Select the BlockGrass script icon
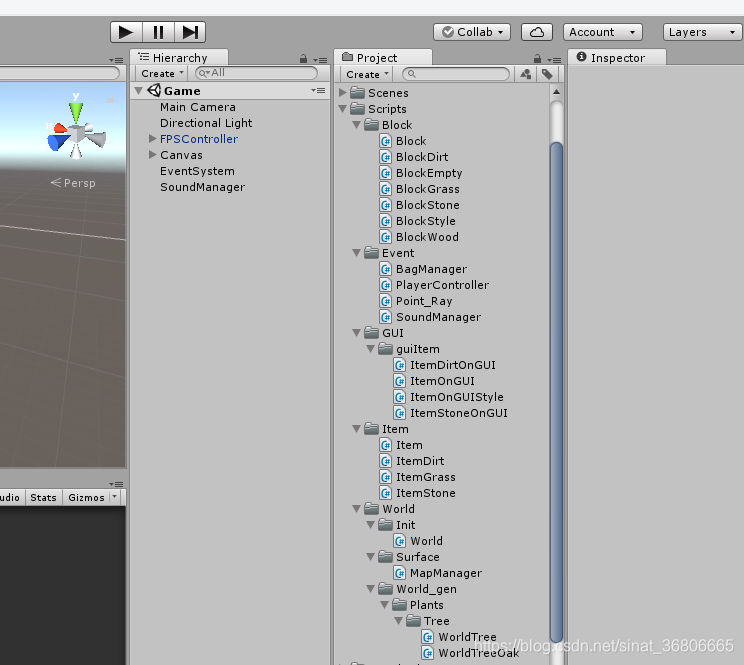 coord(386,189)
